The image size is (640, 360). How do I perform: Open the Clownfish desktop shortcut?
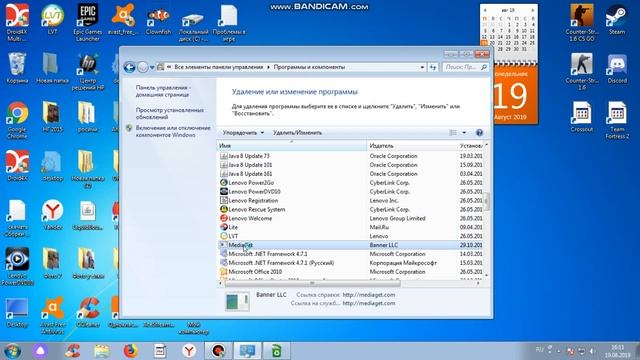pos(158,19)
